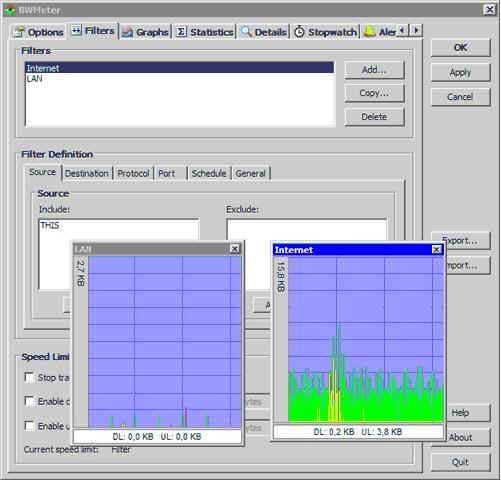The height and width of the screenshot is (481, 501).
Task: Click Internet DL/UL status readout
Action: click(x=358, y=432)
